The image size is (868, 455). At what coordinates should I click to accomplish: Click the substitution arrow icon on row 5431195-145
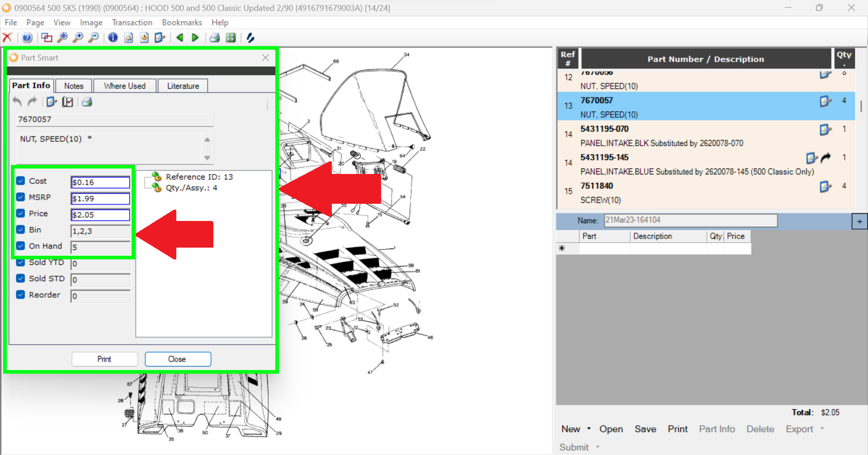click(x=826, y=158)
